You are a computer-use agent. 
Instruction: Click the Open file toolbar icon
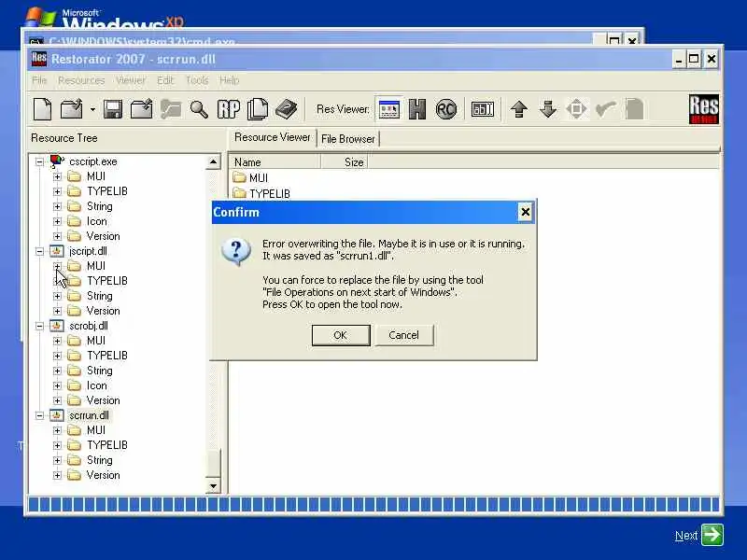click(72, 109)
